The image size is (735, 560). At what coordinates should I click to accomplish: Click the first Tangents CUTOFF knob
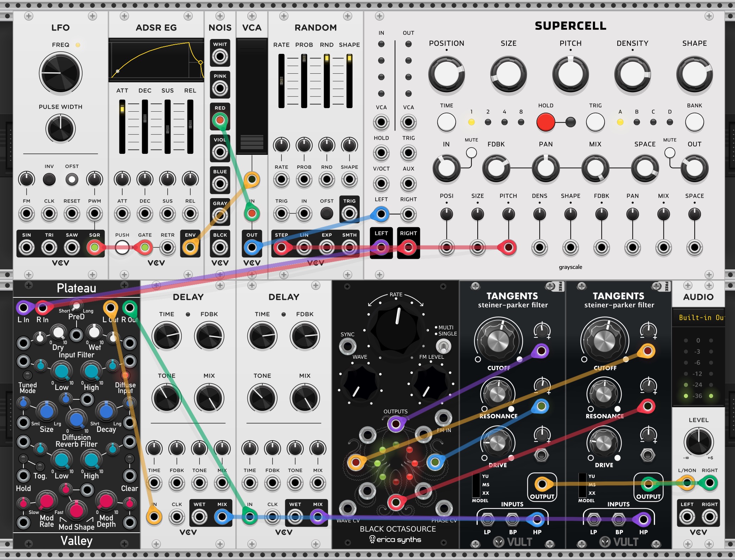(x=498, y=342)
